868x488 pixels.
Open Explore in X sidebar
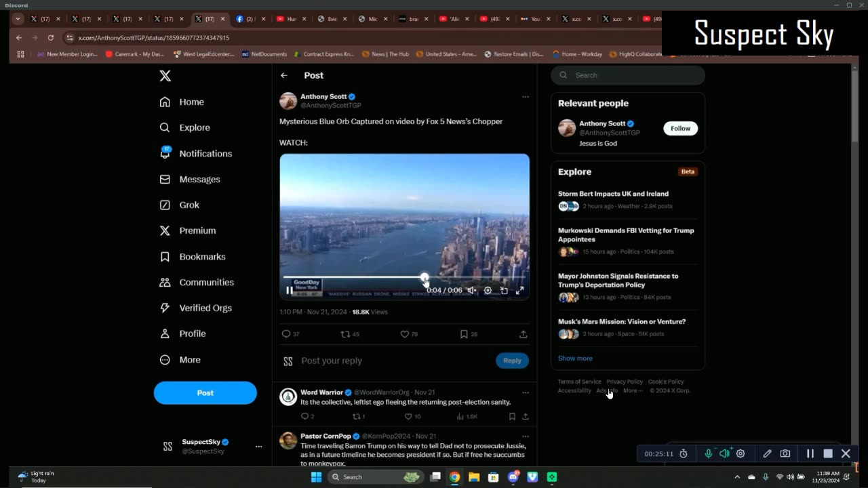tap(184, 127)
